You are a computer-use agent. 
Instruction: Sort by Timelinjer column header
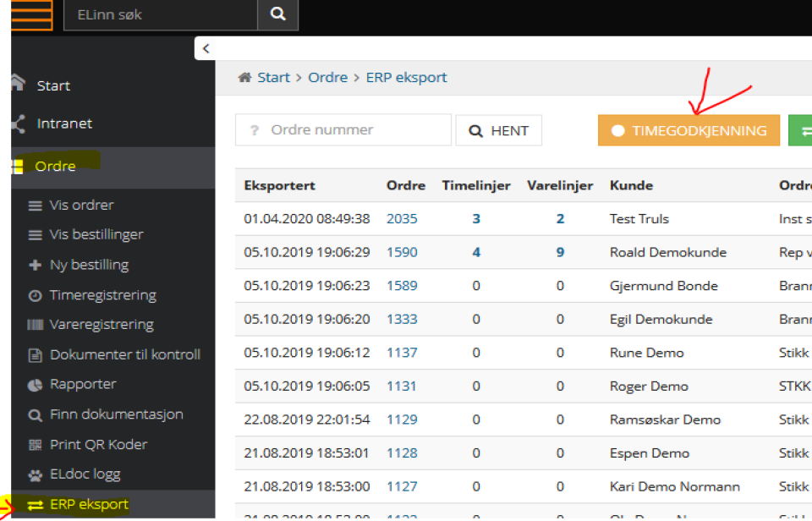click(x=476, y=185)
